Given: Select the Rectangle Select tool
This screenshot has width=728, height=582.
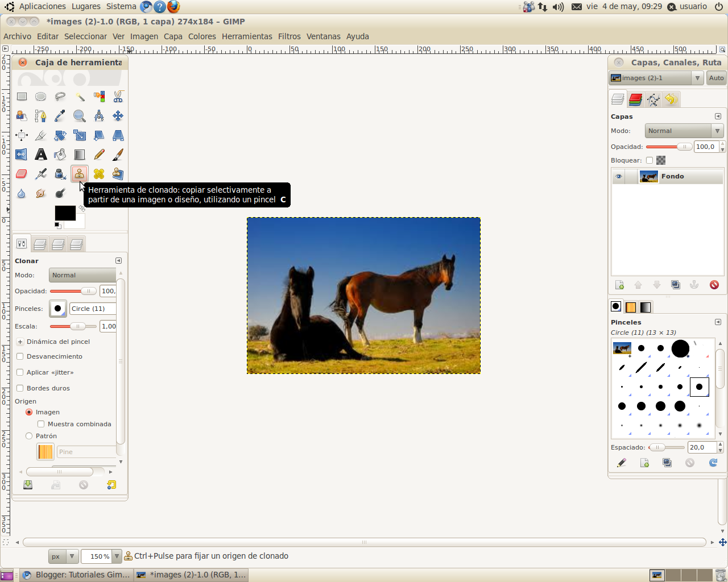Looking at the screenshot, I should click(22, 97).
